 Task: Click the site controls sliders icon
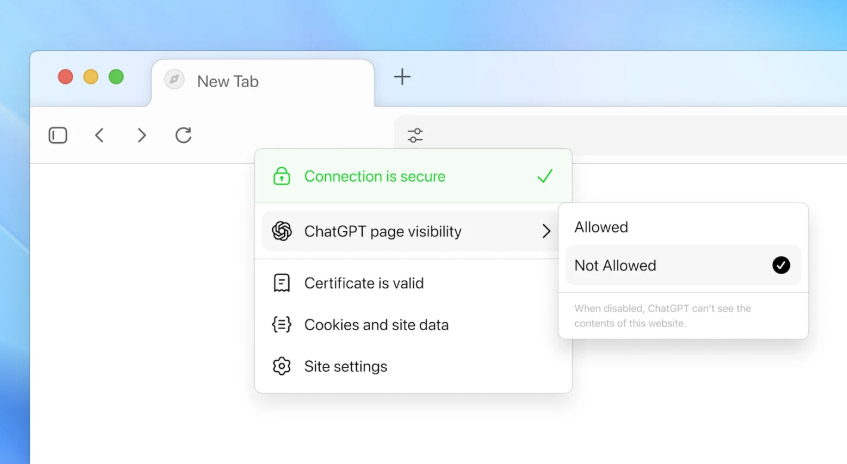(415, 135)
